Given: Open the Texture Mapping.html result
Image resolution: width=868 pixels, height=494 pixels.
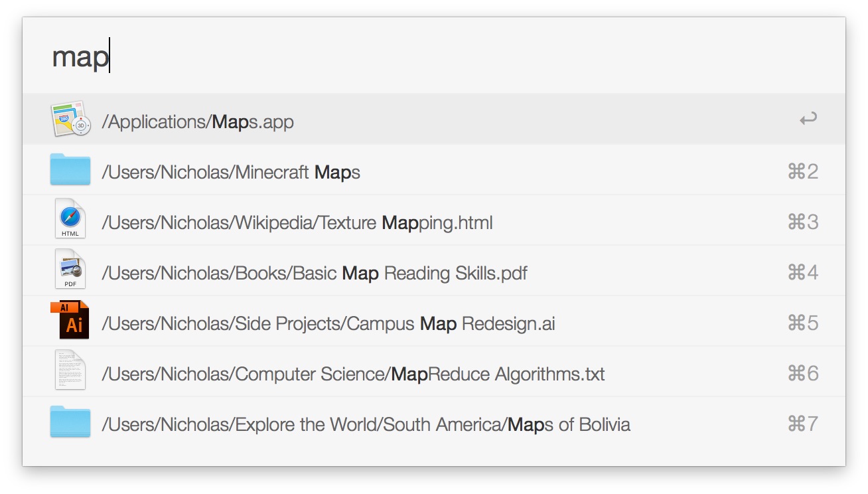Looking at the screenshot, I should (x=297, y=223).
